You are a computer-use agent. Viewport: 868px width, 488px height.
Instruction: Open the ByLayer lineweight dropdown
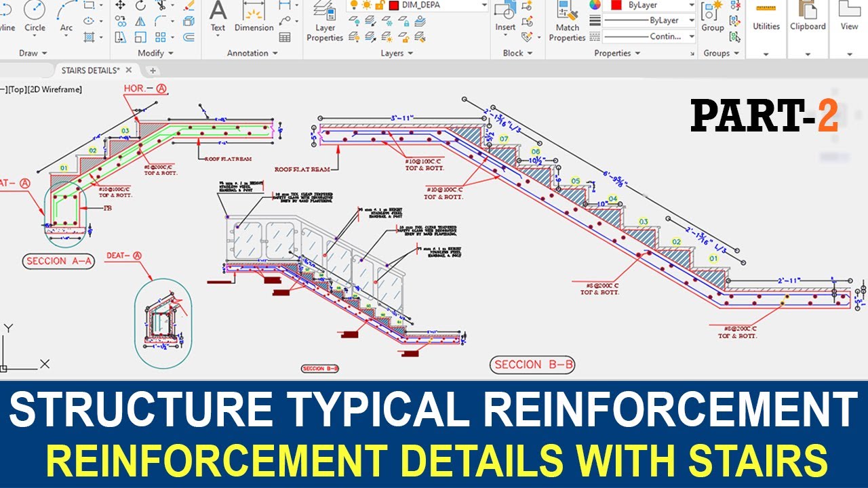coord(691,21)
